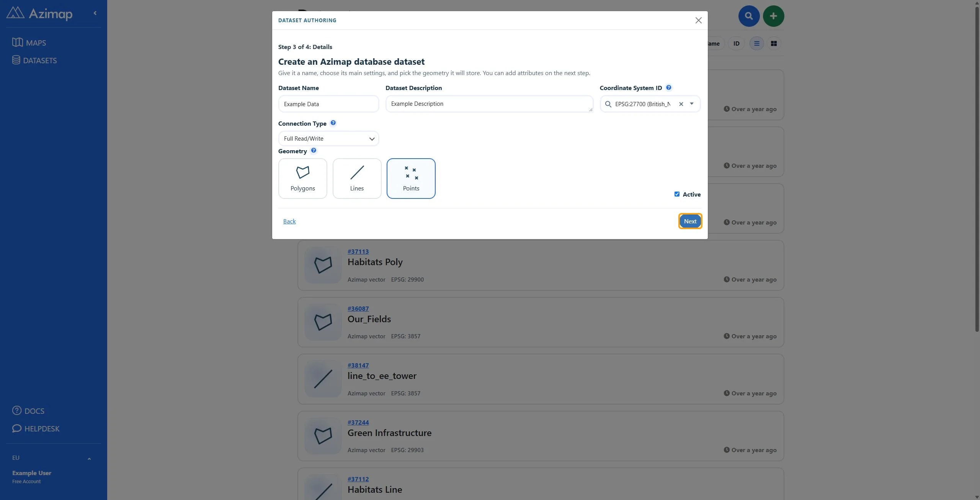980x500 pixels.
Task: Open dataset #37113 link
Action: [x=358, y=251]
